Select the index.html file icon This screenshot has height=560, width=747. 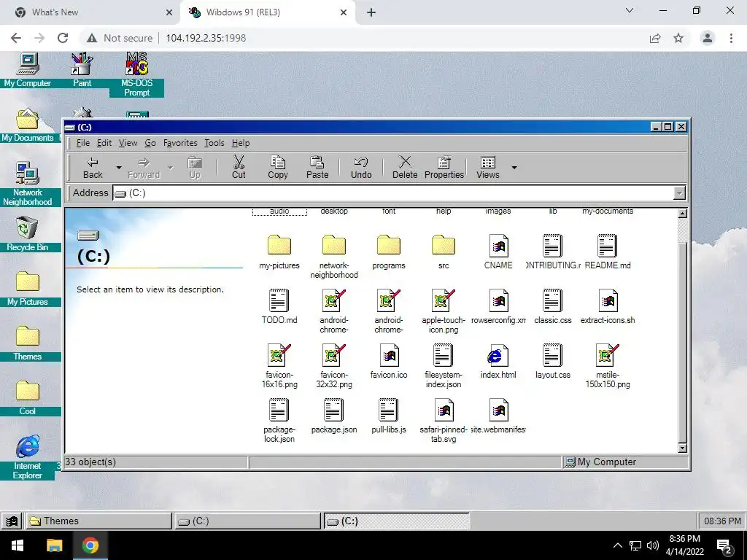[498, 355]
